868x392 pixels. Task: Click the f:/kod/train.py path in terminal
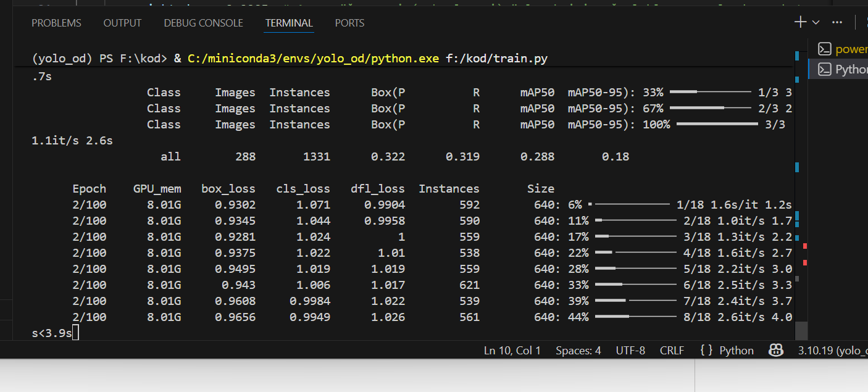tap(496, 59)
